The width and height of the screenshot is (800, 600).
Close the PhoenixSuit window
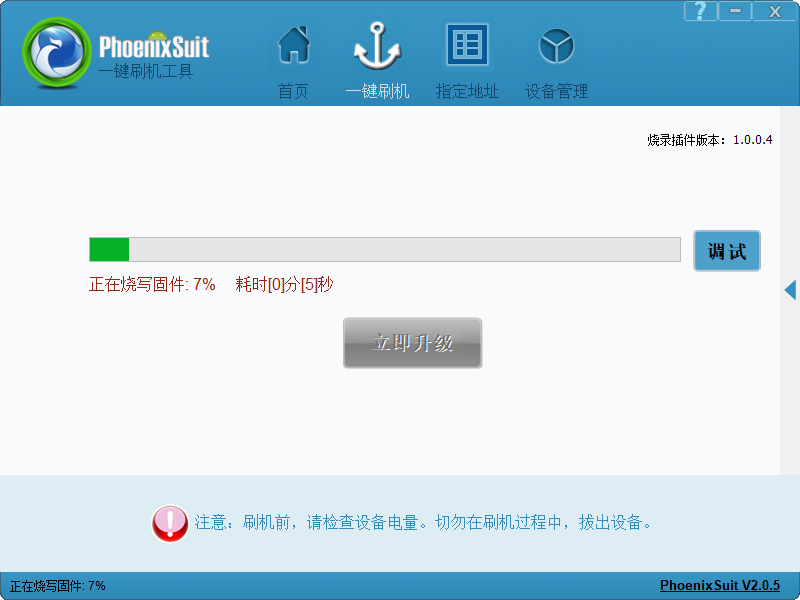[x=775, y=11]
